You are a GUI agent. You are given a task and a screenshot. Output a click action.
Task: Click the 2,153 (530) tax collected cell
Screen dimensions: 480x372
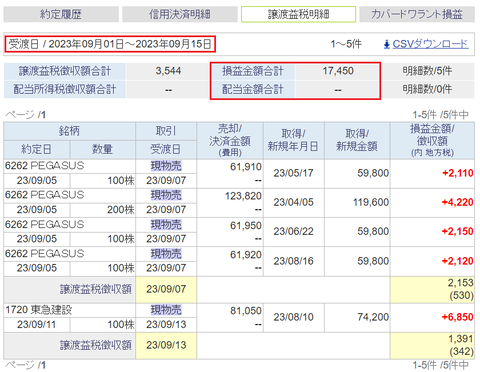pyautogui.click(x=432, y=289)
